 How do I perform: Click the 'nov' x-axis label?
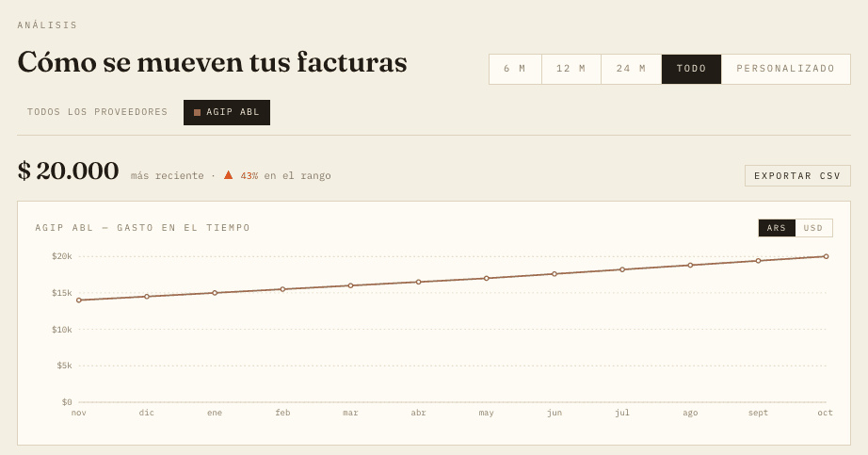click(78, 413)
